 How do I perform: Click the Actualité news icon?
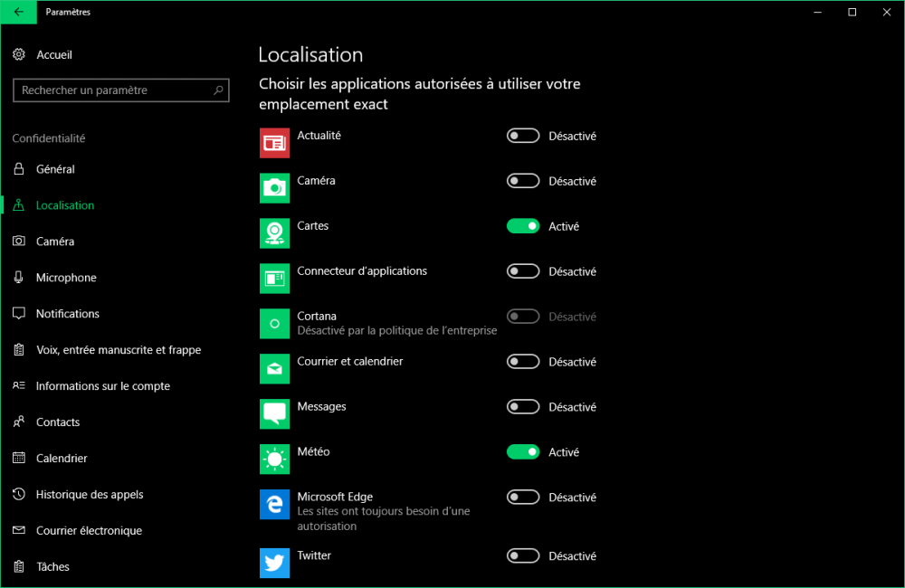274,142
